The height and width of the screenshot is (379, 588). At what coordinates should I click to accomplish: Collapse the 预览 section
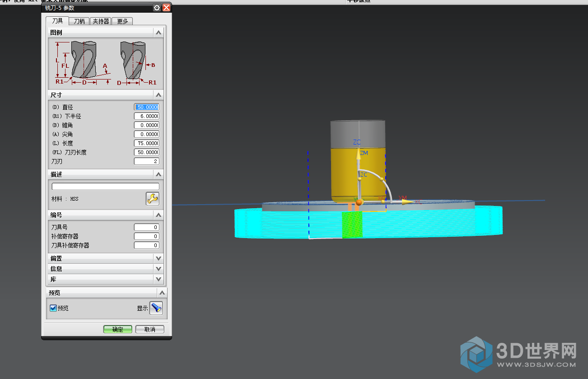(x=161, y=293)
